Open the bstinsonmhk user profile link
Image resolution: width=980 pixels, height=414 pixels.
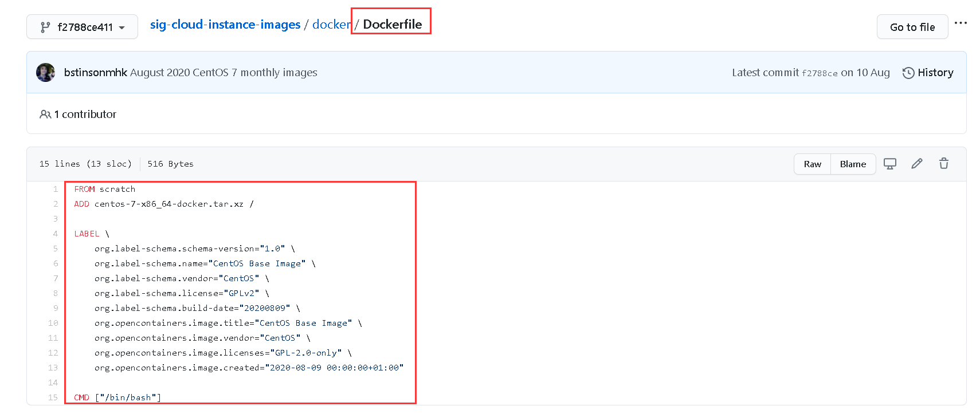95,73
